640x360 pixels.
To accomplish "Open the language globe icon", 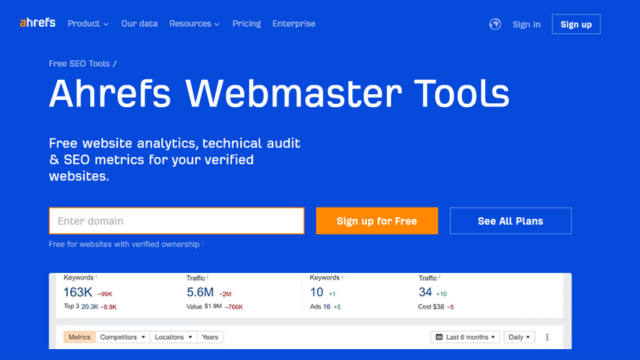I will (x=495, y=24).
